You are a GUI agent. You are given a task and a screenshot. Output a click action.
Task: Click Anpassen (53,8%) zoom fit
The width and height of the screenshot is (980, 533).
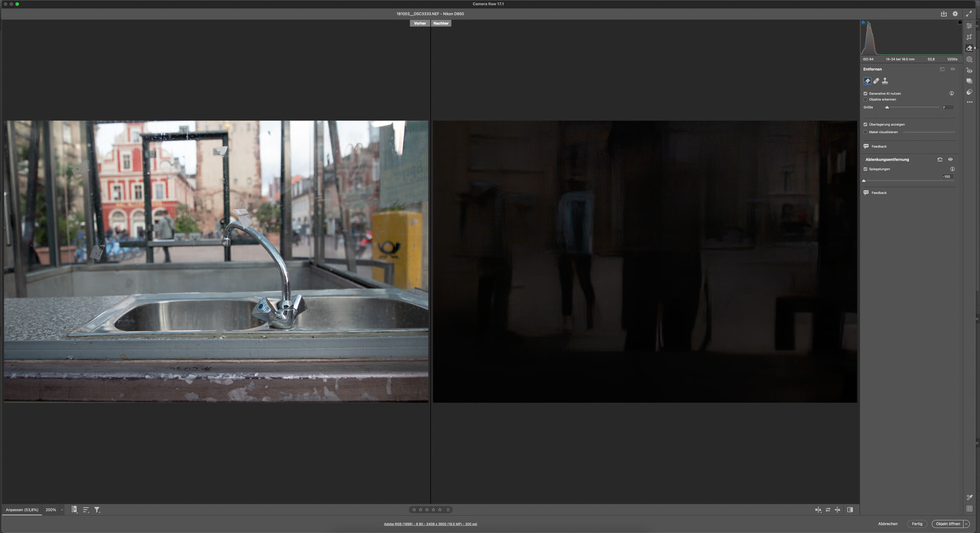(22, 510)
